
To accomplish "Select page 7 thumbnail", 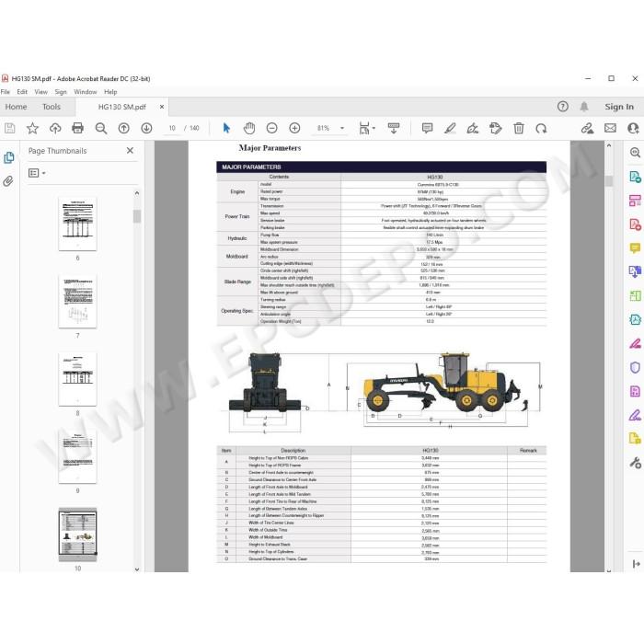I will coord(77,302).
